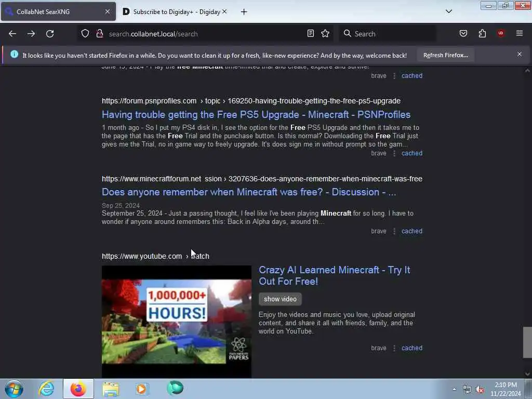Image resolution: width=532 pixels, height=399 pixels.
Task: Click the padlock site security icon
Action: tap(100, 34)
